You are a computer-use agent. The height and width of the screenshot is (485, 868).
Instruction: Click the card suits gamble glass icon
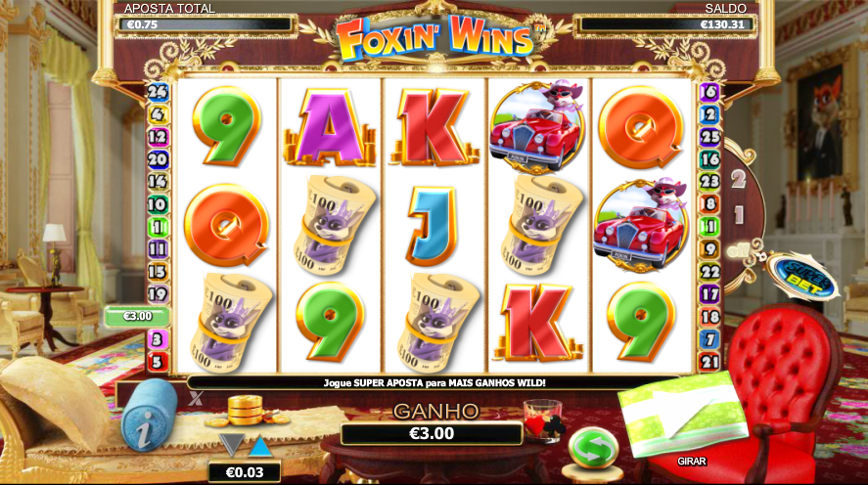pos(544,420)
